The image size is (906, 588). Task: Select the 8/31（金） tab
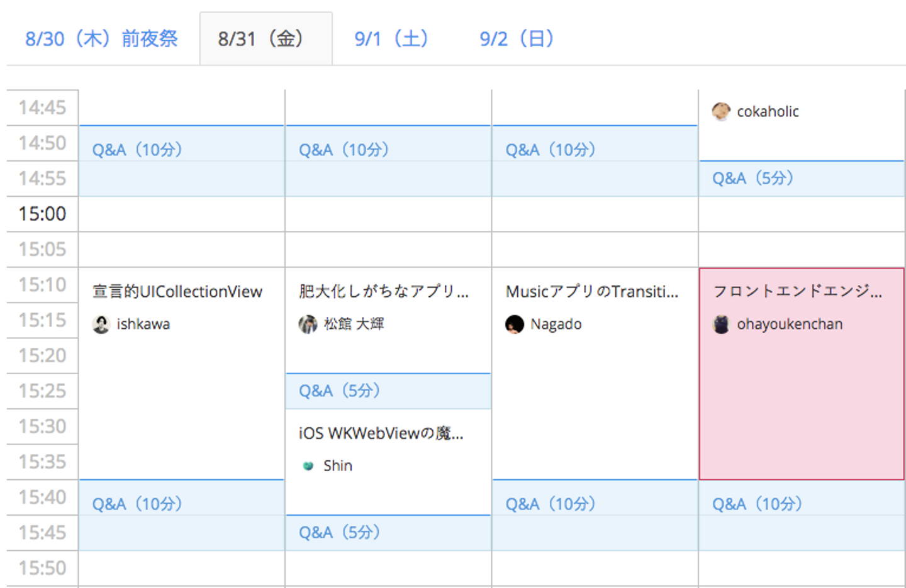click(265, 39)
